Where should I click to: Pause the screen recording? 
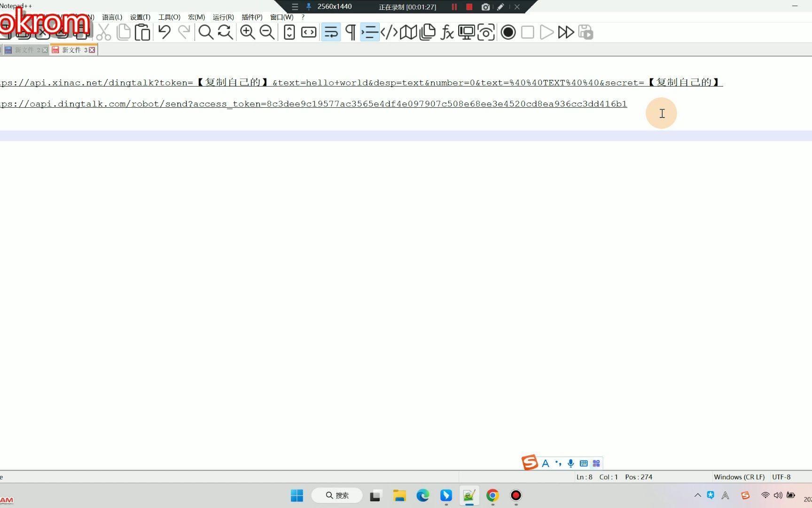pyautogui.click(x=454, y=7)
